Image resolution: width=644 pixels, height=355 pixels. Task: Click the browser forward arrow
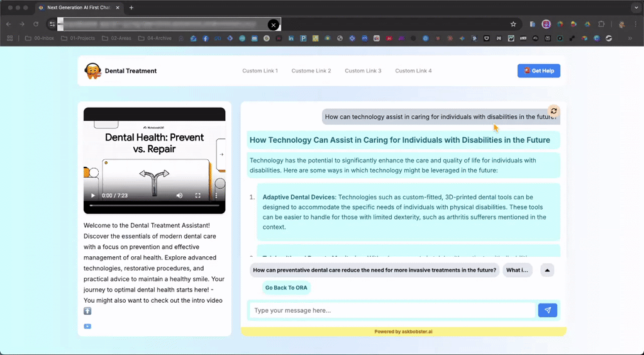click(22, 25)
